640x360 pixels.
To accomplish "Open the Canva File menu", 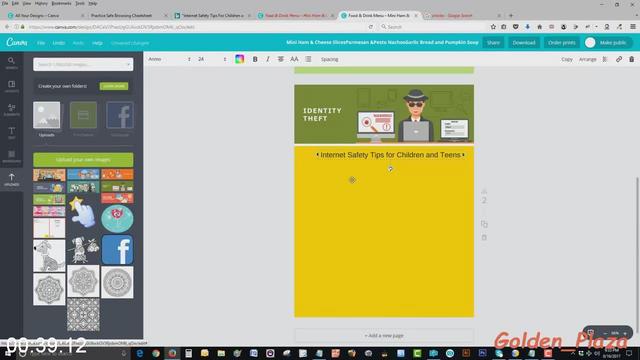I will 41,43.
